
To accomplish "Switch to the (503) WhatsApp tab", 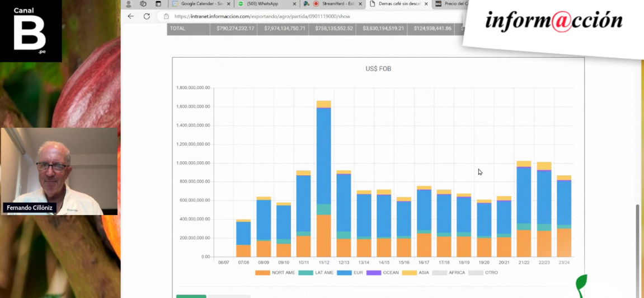I will point(267,4).
